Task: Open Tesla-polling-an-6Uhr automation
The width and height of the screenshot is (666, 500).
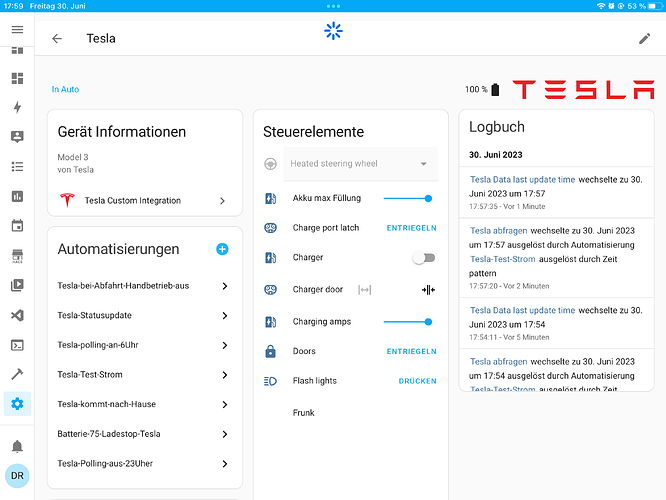Action: click(144, 345)
